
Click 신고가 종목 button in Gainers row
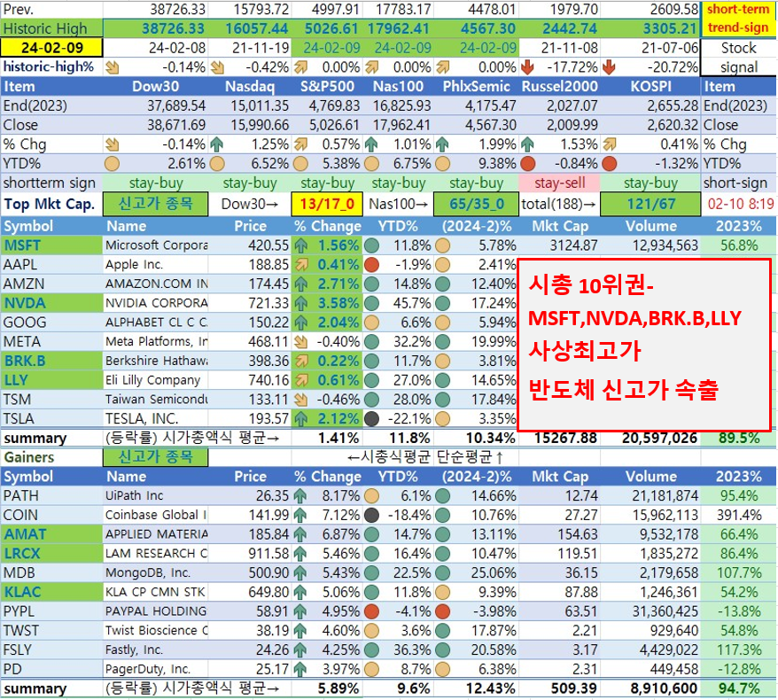point(155,457)
